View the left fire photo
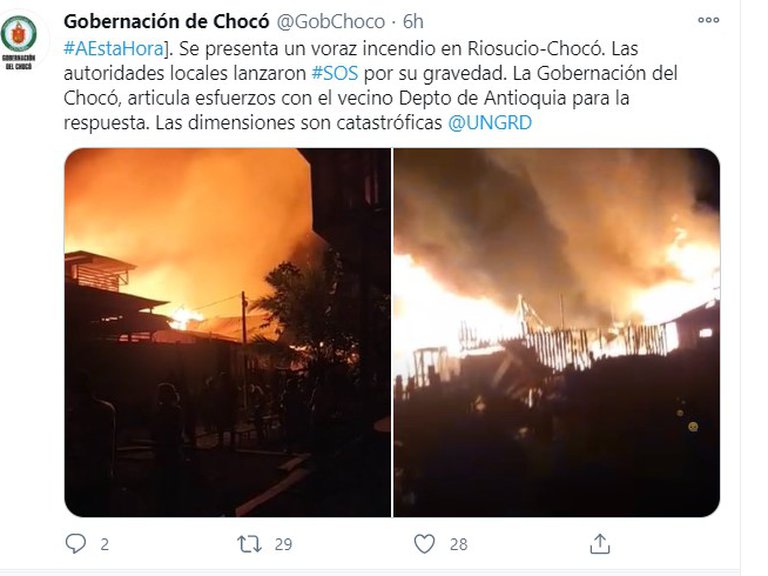 tap(228, 333)
